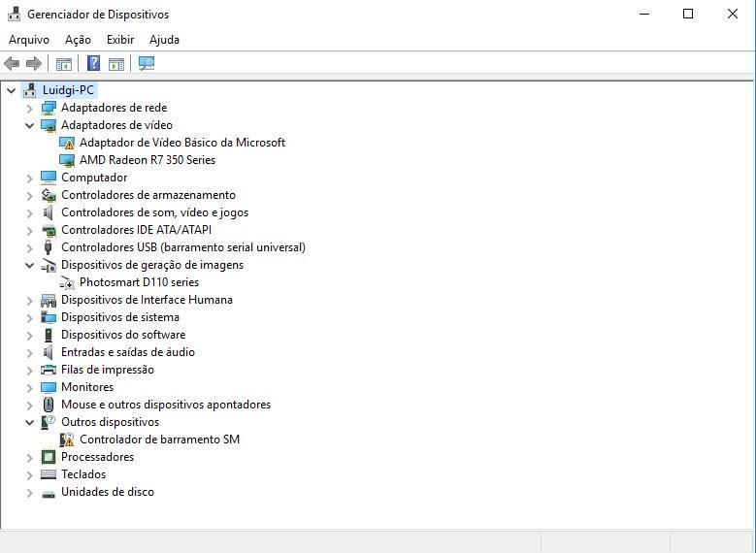Click the Dispositivos de sistema icon
Viewport: 756px width, 553px height.
pos(49,317)
